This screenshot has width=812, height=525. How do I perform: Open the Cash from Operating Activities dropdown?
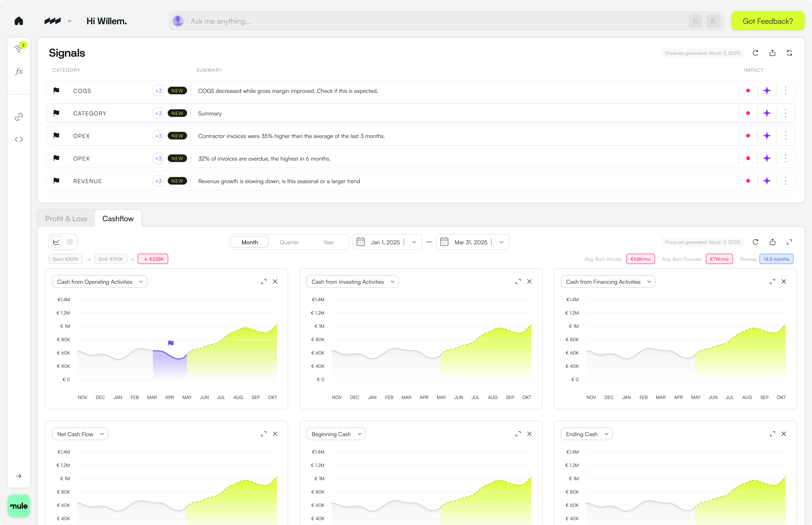tap(99, 282)
